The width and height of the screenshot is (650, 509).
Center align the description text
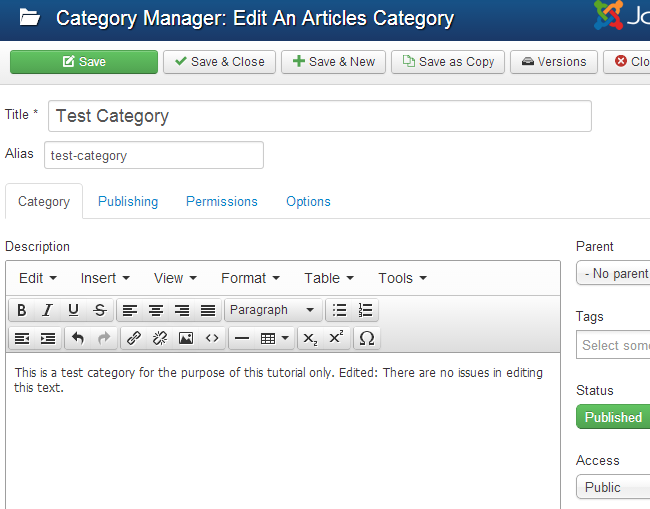click(156, 310)
